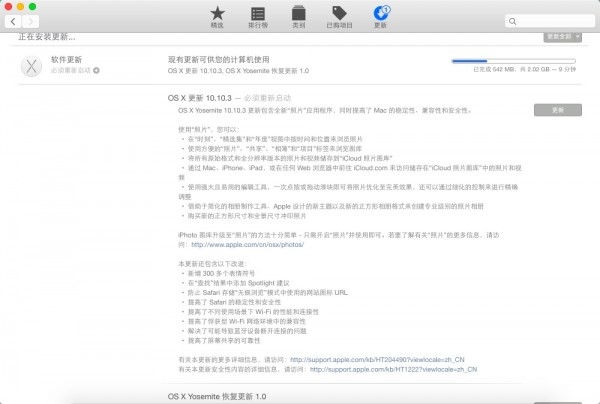Click the download progress bar
This screenshot has height=404, width=600.
click(x=514, y=61)
